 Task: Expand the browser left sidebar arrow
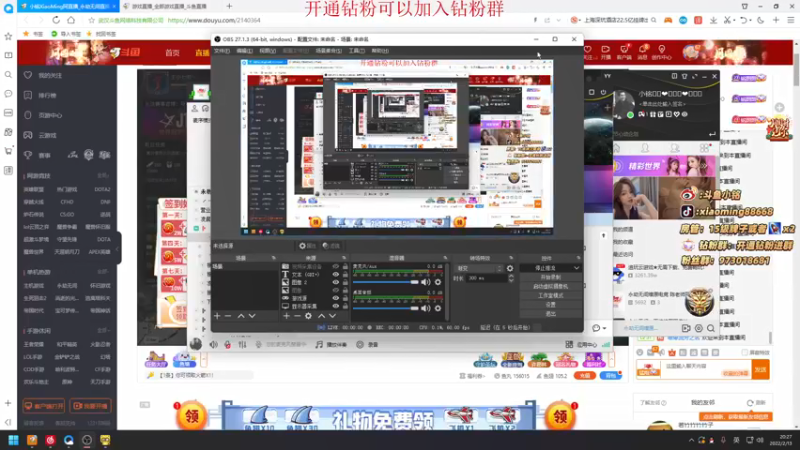8,422
